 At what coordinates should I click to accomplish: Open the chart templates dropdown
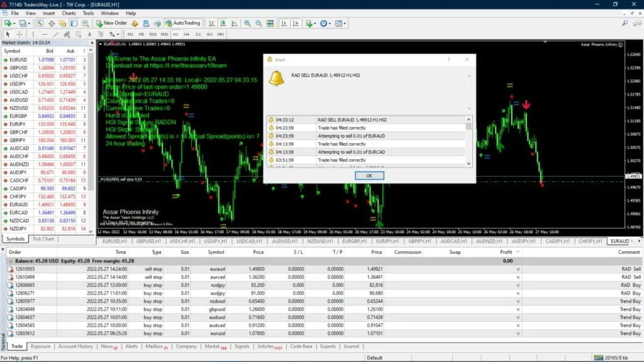coord(345,23)
